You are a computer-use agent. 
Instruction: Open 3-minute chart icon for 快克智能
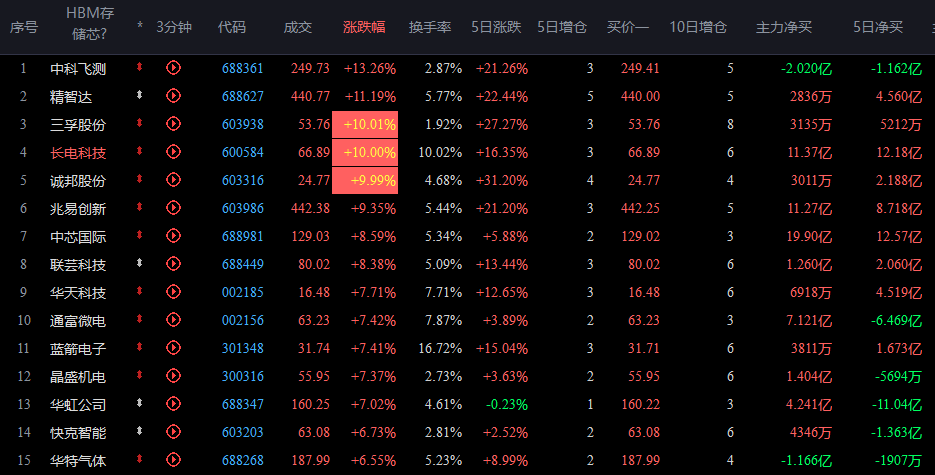coord(173,432)
